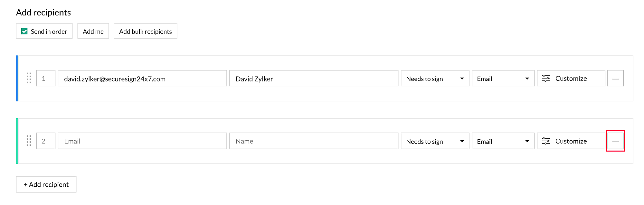Click Add bulk recipients button
The image size is (644, 205).
145,31
